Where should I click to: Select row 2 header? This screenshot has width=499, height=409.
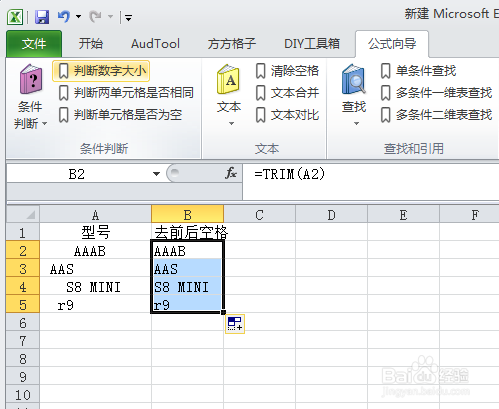pos(23,250)
